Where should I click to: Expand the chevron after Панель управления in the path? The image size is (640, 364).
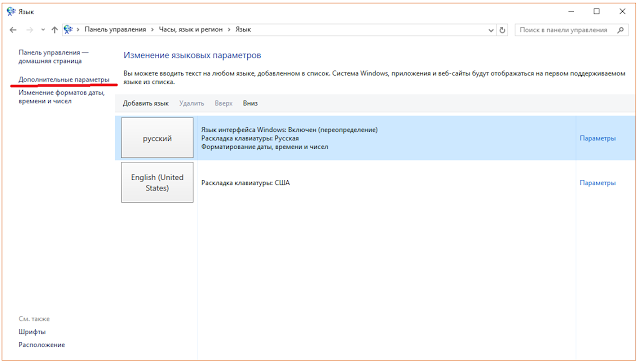152,29
